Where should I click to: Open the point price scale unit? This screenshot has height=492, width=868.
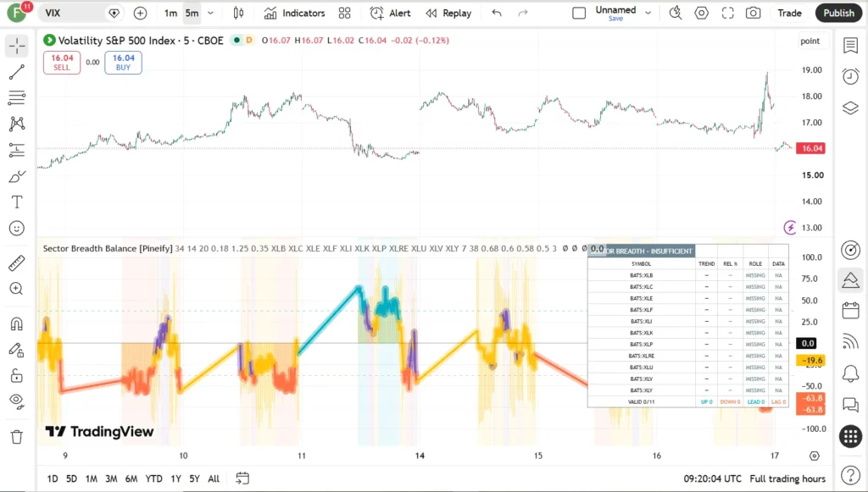pyautogui.click(x=810, y=41)
